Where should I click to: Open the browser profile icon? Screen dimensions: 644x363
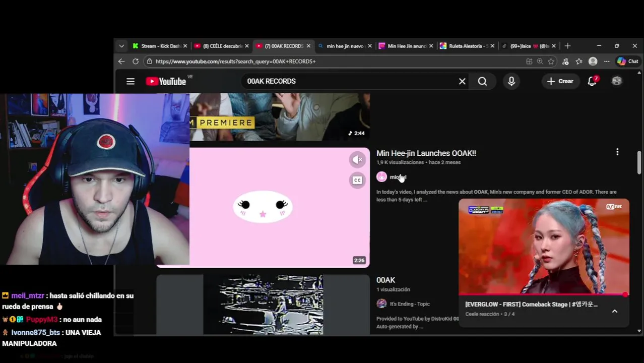(593, 61)
